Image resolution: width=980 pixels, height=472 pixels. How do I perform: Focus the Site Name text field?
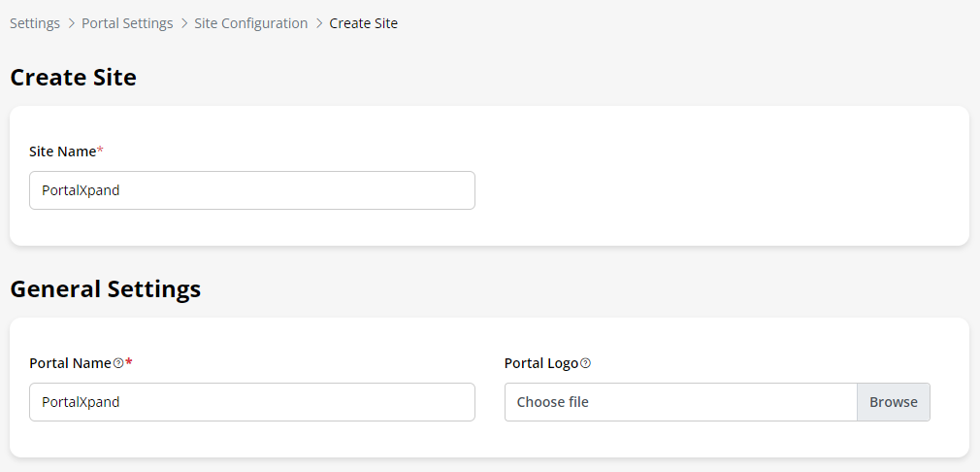pyautogui.click(x=252, y=190)
